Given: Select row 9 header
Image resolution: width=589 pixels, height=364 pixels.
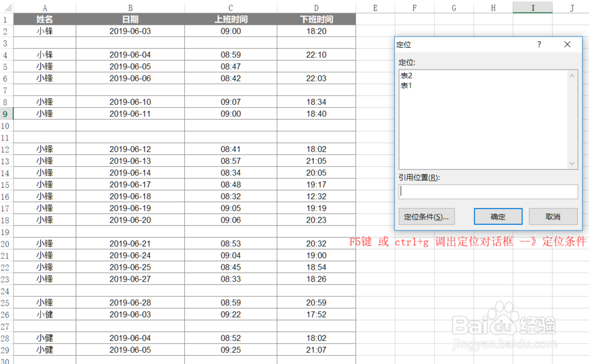Looking at the screenshot, I should 6,114.
